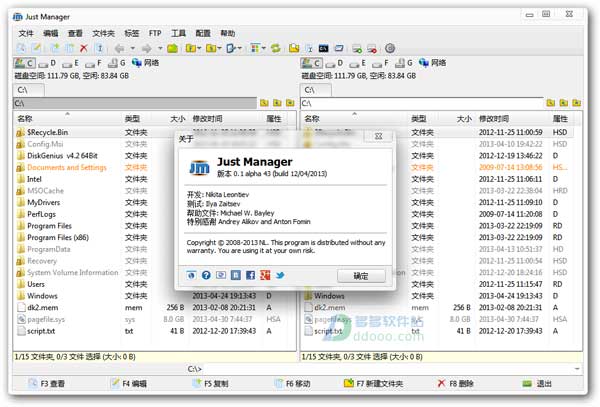Click the F5 复制 copy button
Viewport: 600px width, 407px height.
[210, 383]
